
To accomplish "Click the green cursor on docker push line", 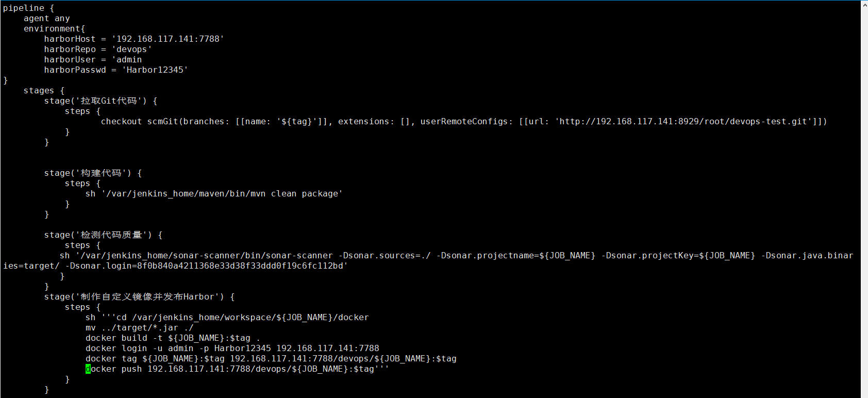I will [88, 369].
